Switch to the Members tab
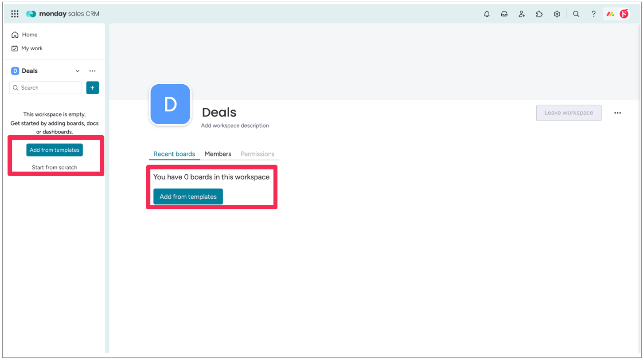This screenshot has height=361, width=644. coord(218,154)
